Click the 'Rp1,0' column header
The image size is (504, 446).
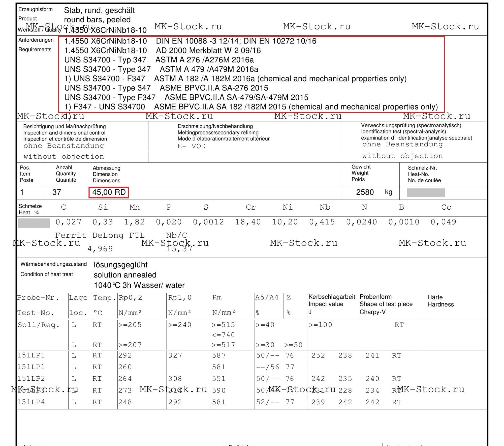click(x=180, y=298)
